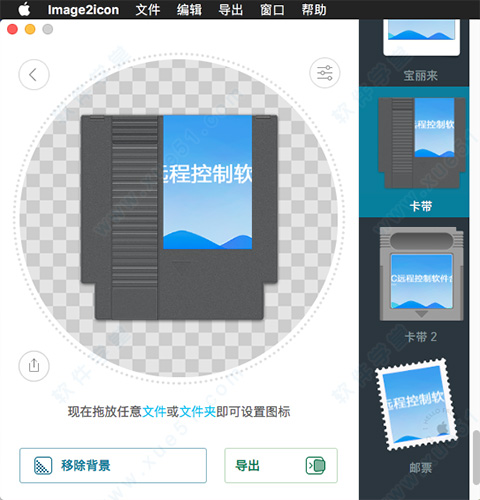Open the adjustment sliders settings icon
The height and width of the screenshot is (500, 480).
[x=325, y=73]
